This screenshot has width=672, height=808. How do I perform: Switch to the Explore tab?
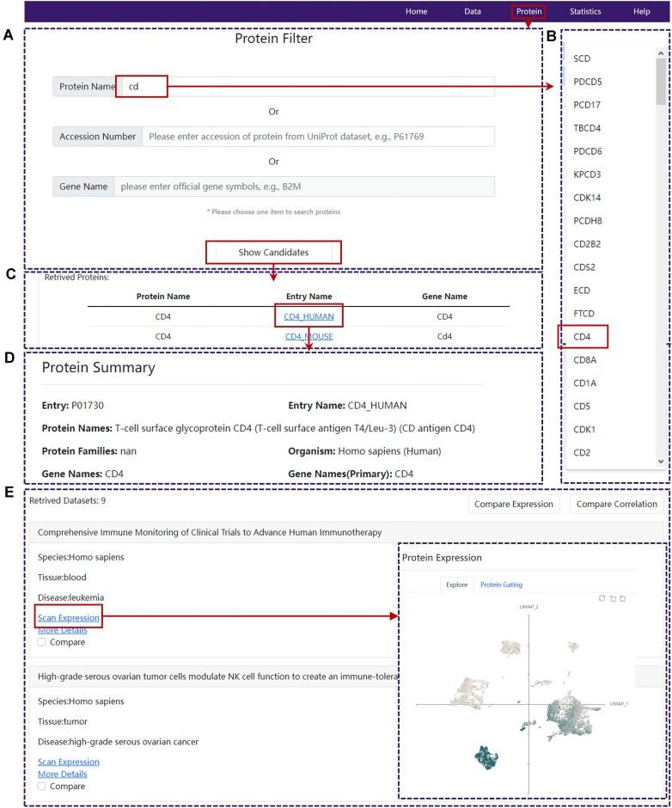[x=456, y=585]
